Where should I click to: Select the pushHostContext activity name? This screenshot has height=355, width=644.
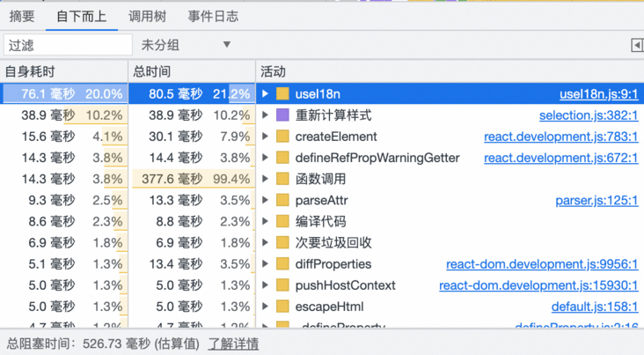coord(345,285)
